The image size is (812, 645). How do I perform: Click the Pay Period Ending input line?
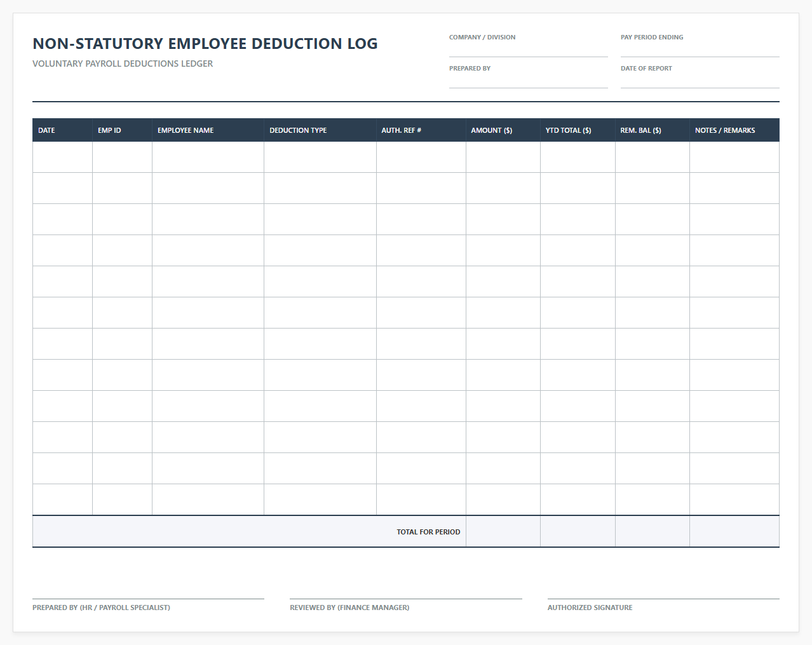pos(700,50)
